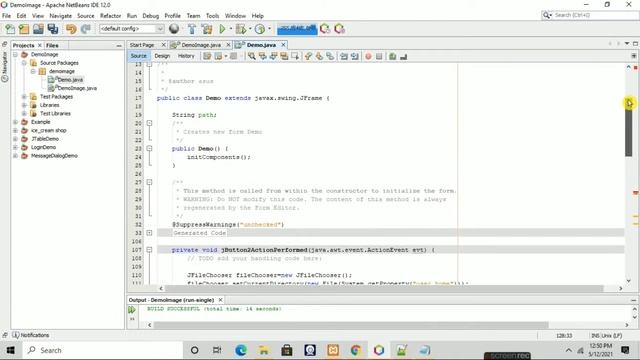Click the Search input field
Screen dimensions: 640x360
595,15
